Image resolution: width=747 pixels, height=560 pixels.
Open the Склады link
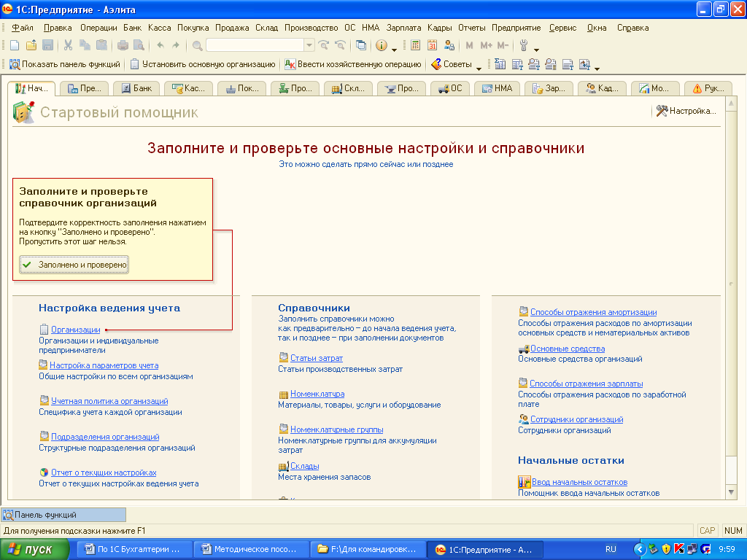[x=304, y=466]
